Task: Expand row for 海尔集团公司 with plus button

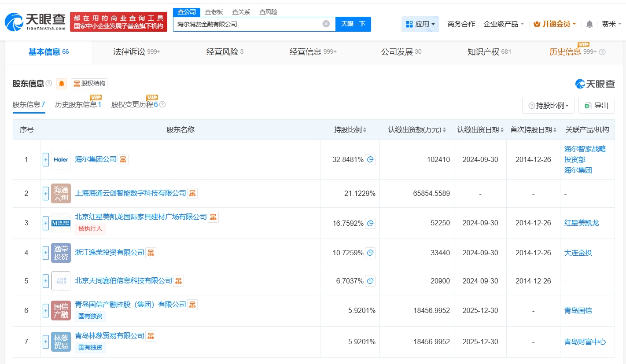Action: coord(46,159)
